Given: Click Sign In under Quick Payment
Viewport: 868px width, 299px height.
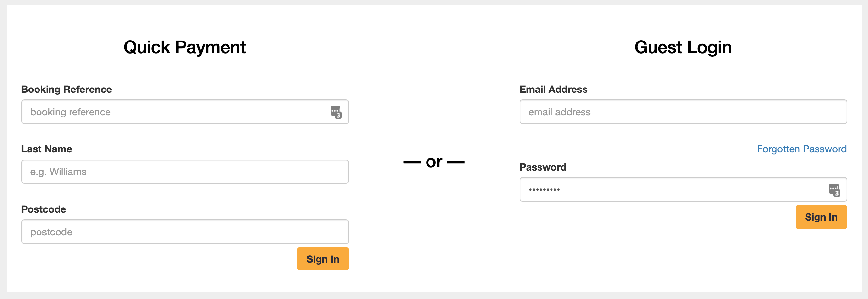Looking at the screenshot, I should (x=323, y=259).
